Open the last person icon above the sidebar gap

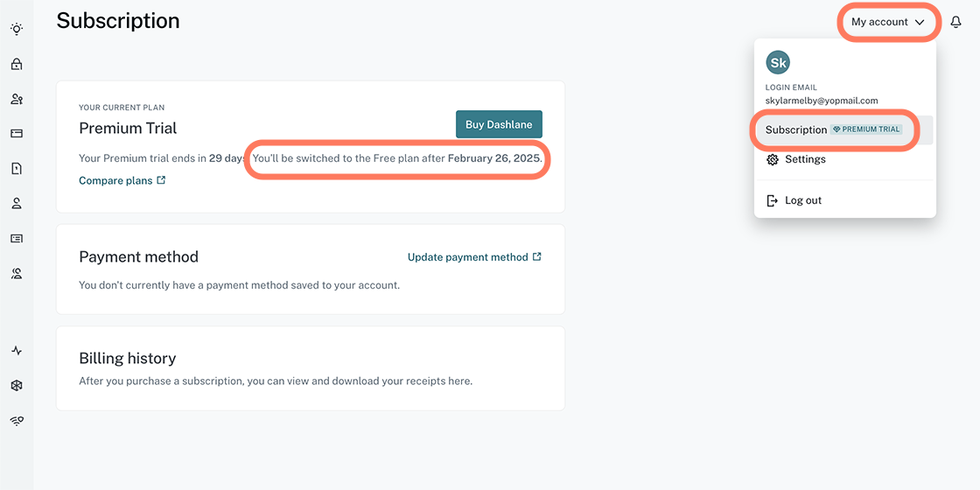click(17, 274)
